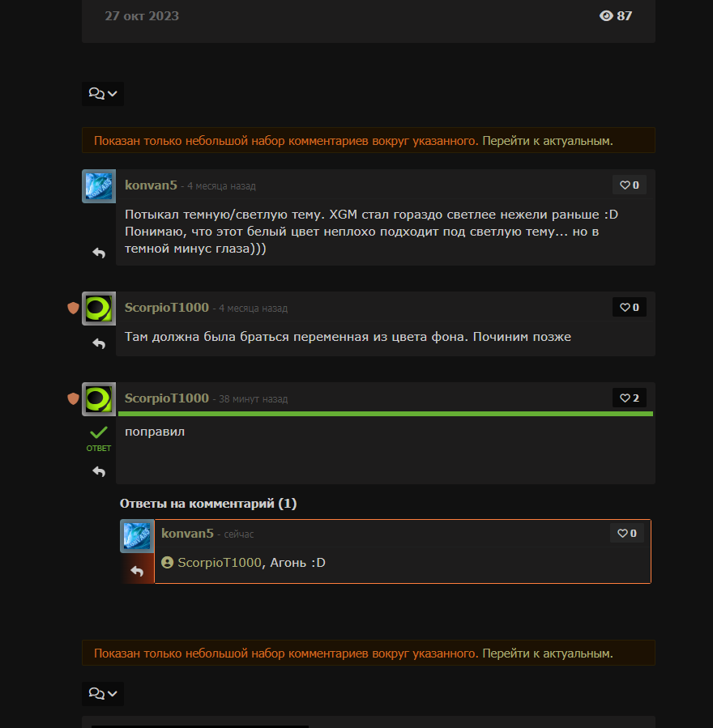
Task: Open ScorpioT1000 username on 'Починим позже' comment
Action: [x=167, y=308]
